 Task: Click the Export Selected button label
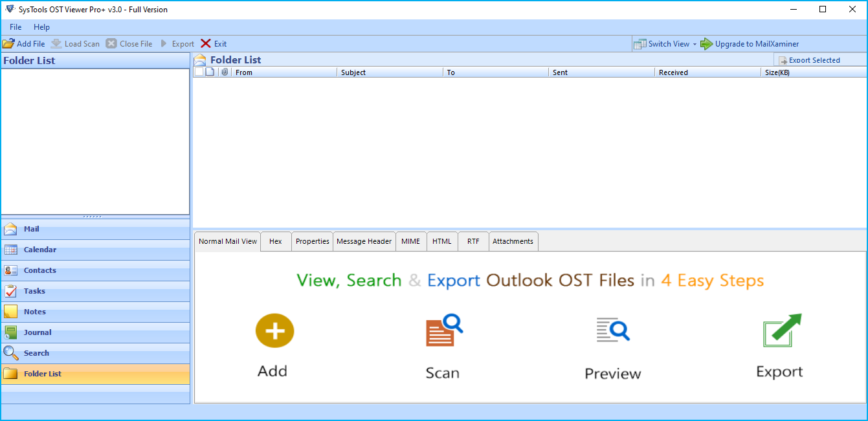click(814, 60)
